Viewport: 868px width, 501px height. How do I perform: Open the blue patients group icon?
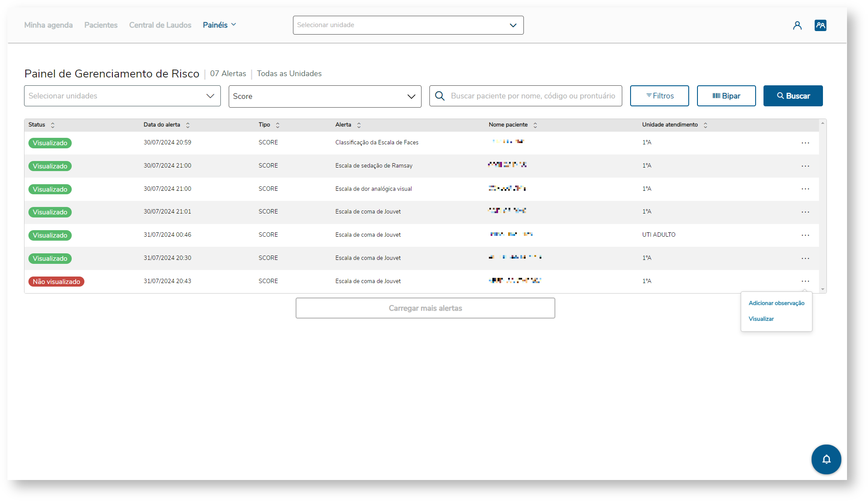click(x=820, y=25)
